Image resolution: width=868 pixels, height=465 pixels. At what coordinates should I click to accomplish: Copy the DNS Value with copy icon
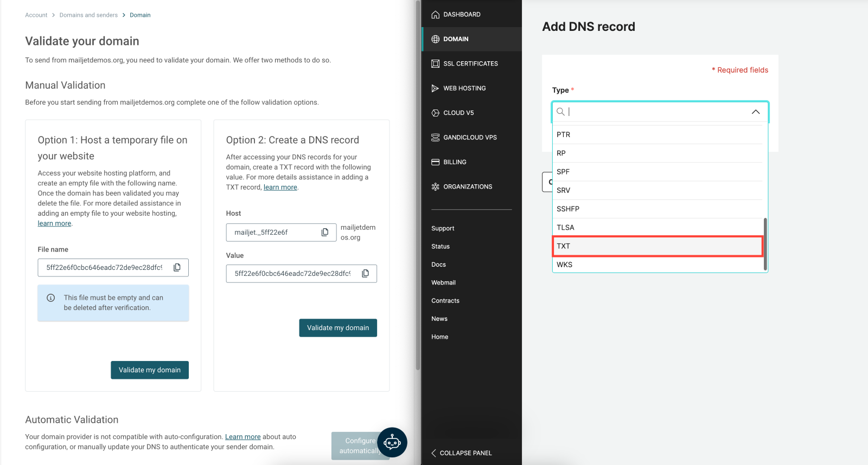366,273
